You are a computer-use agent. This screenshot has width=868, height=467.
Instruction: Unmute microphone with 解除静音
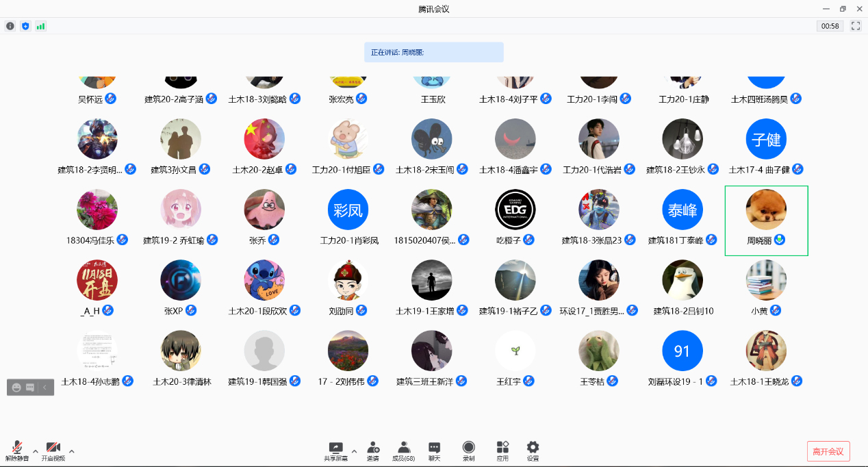coord(17,450)
